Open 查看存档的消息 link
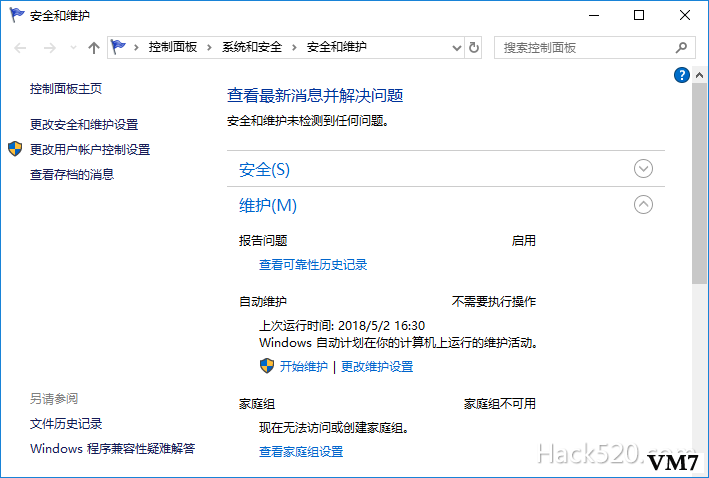Viewport: 709px width, 478px height. coord(72,174)
